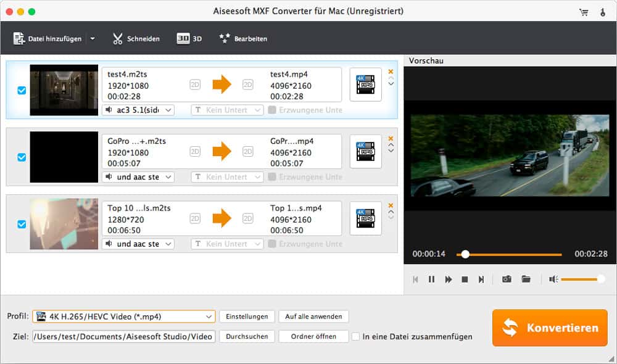
Task: Stop the preview playback
Action: point(465,279)
